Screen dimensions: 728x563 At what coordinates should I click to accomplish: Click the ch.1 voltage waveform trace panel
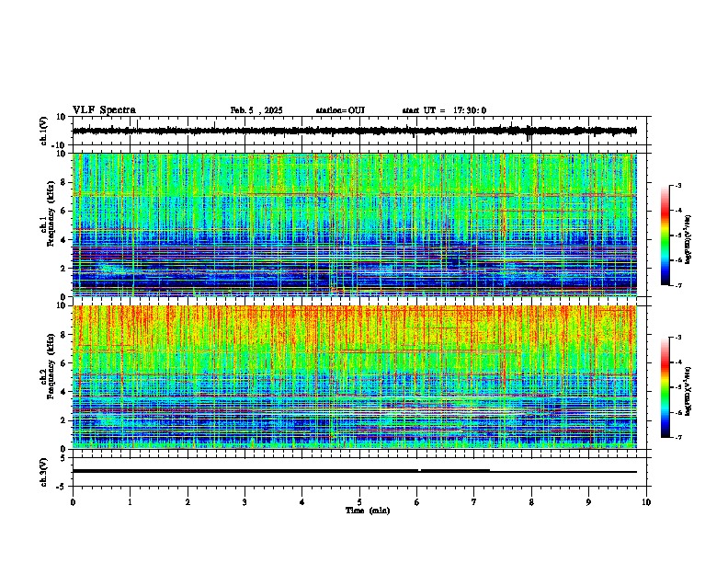click(361, 131)
